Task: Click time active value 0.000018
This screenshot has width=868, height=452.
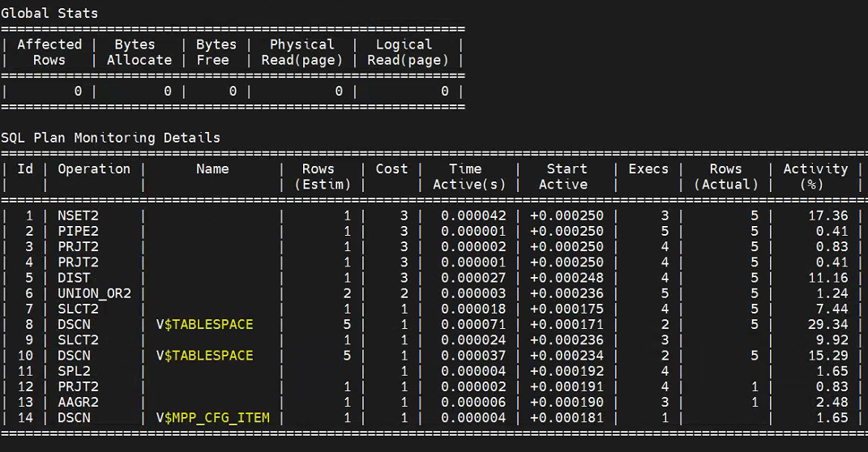Action: [x=473, y=309]
